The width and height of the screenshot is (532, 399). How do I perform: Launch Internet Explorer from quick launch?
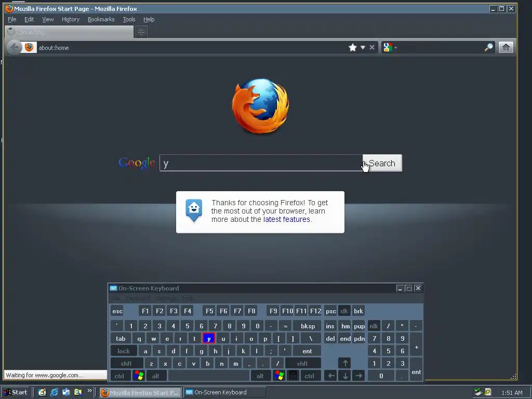(54, 392)
